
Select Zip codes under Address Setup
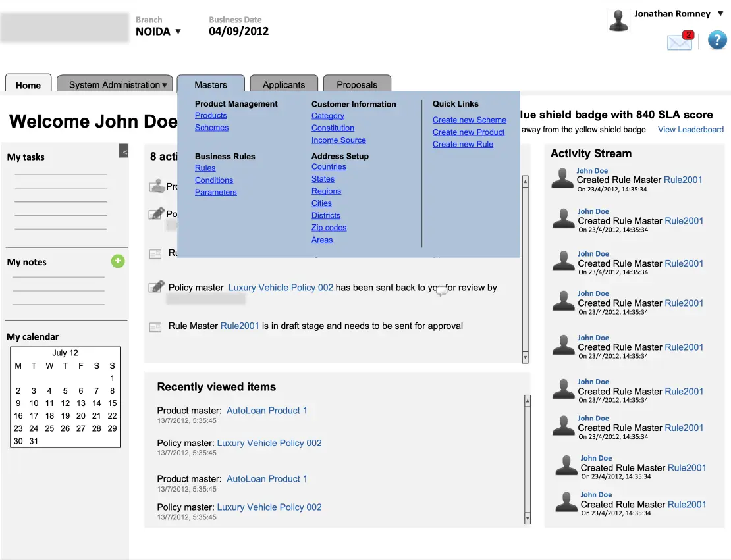pos(329,228)
